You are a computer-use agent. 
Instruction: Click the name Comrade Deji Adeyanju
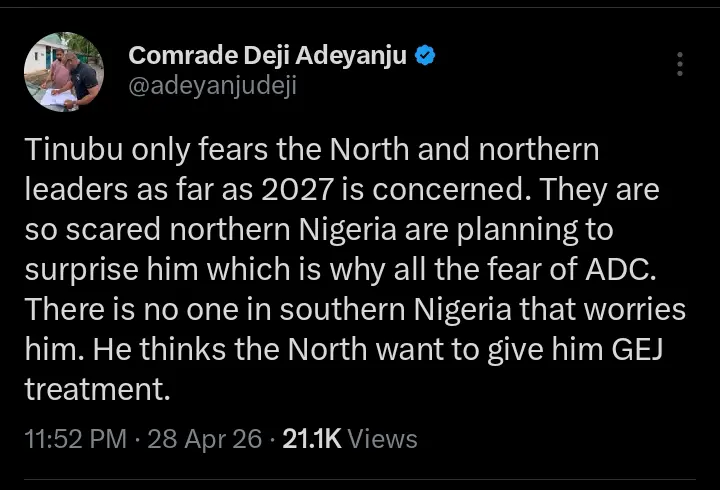pos(267,56)
